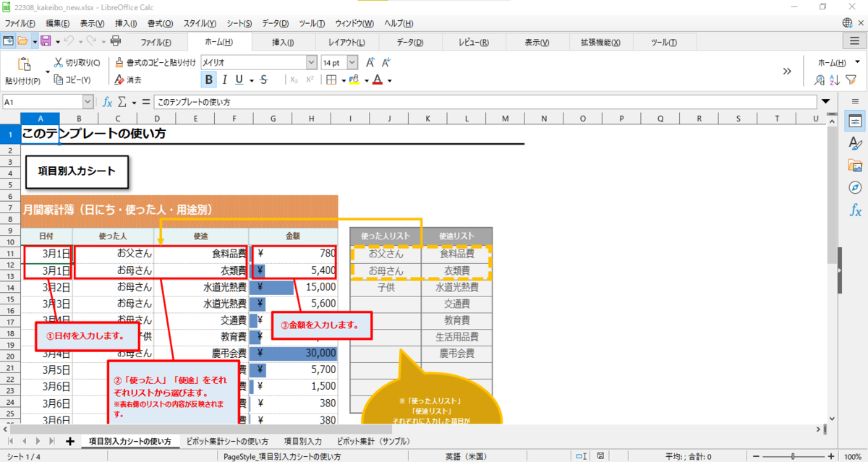
Task: Click the Redo arrow icon
Action: tap(92, 41)
